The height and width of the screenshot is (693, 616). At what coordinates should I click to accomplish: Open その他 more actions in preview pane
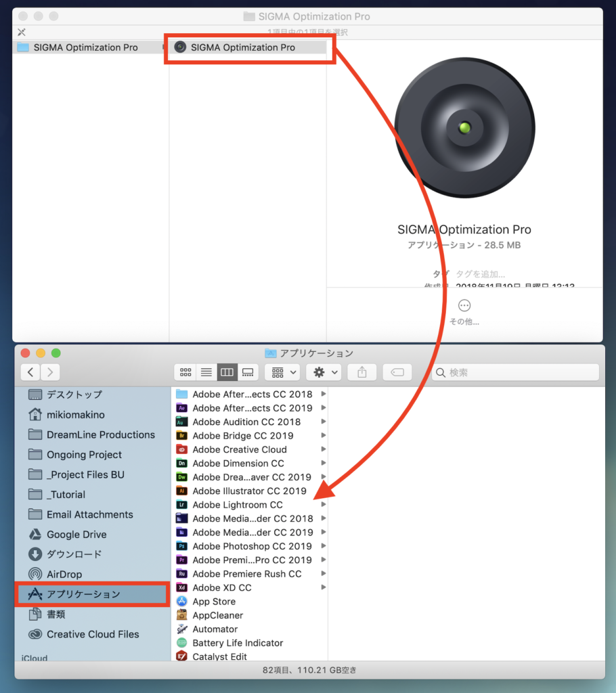click(464, 311)
